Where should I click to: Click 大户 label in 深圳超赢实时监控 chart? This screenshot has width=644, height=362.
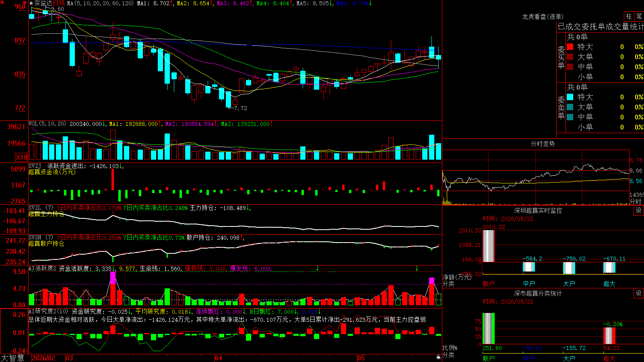(x=569, y=284)
